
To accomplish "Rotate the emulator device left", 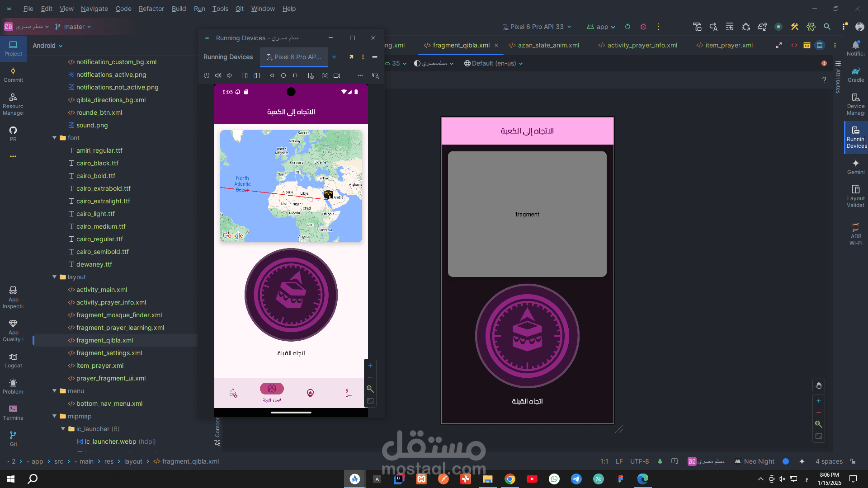I will (x=245, y=75).
